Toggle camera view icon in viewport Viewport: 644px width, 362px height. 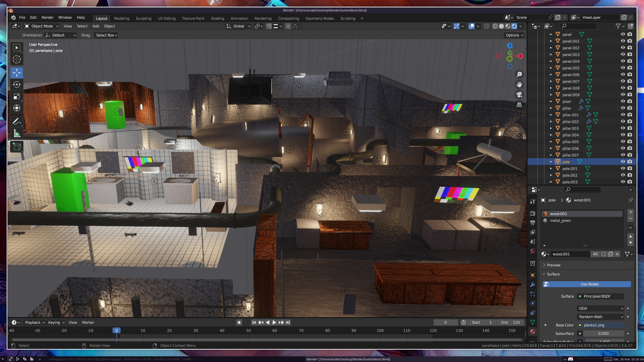coord(519,95)
